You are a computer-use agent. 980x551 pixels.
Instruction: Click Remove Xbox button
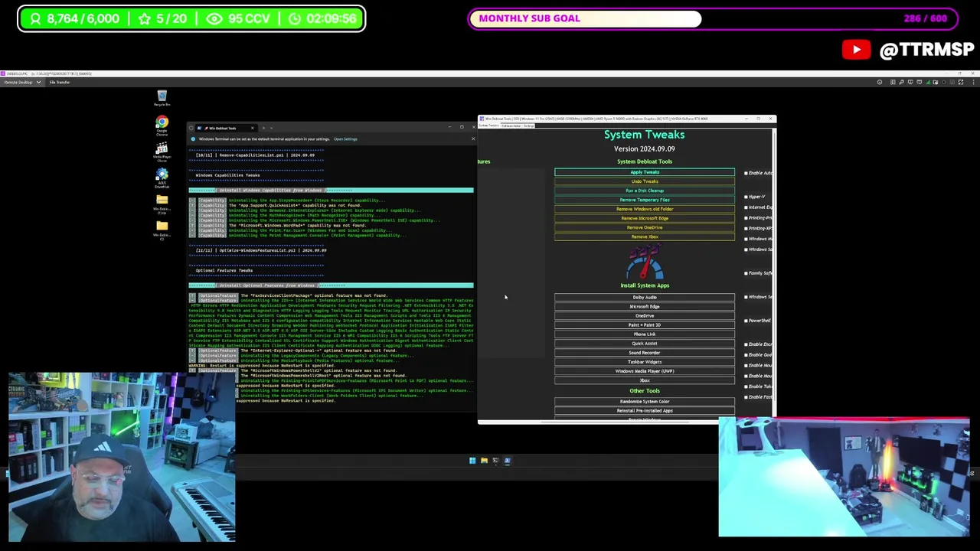645,236
